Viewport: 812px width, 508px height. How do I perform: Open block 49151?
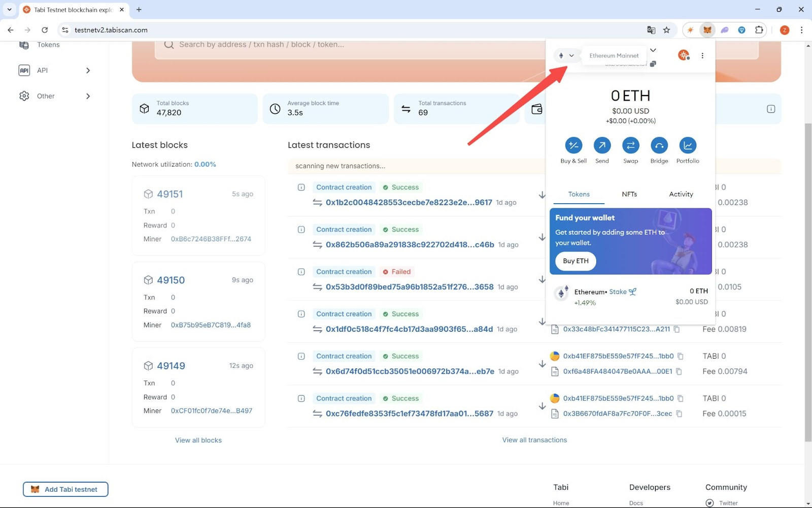click(x=170, y=194)
